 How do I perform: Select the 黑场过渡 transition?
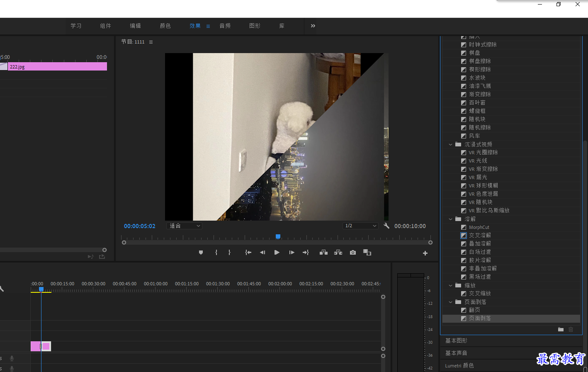coord(480,277)
